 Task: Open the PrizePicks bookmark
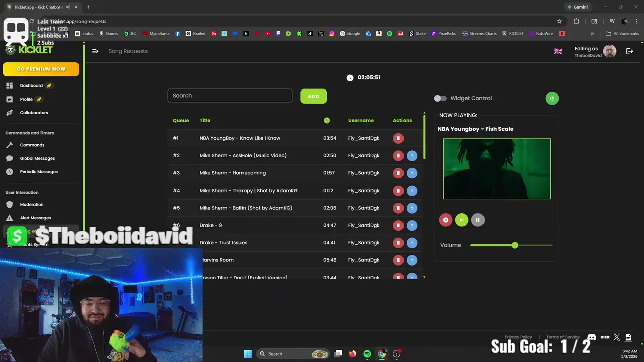coord(443,34)
